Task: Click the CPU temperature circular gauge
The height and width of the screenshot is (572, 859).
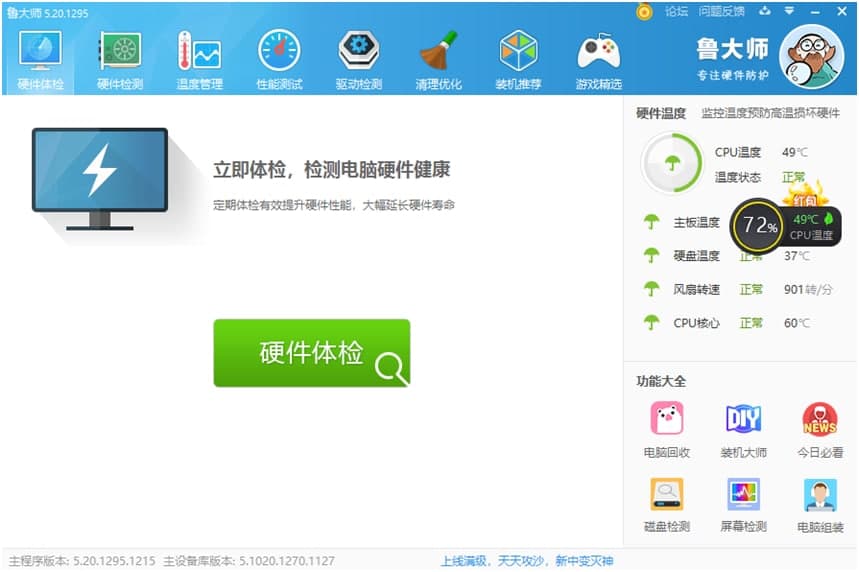Action: (x=672, y=163)
